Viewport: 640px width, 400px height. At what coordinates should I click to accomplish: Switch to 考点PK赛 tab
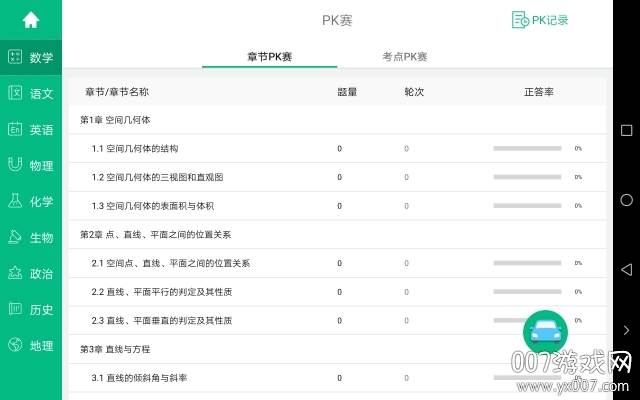pyautogui.click(x=405, y=57)
